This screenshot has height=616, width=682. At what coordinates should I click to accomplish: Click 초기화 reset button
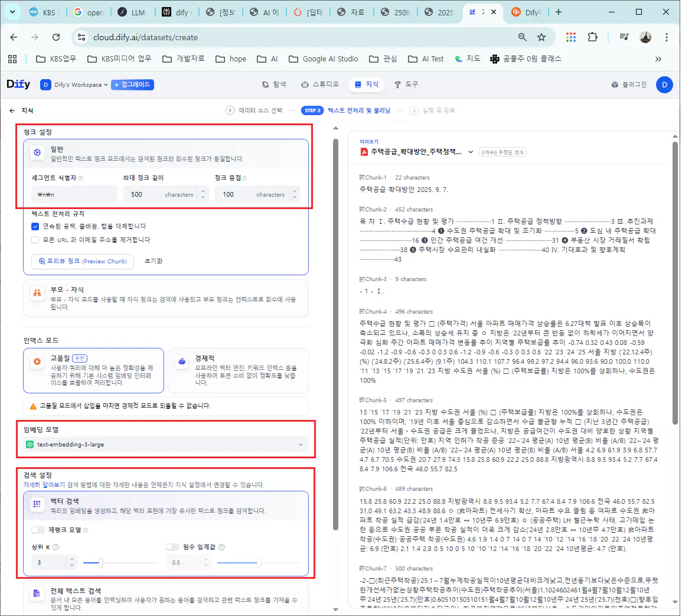click(154, 261)
